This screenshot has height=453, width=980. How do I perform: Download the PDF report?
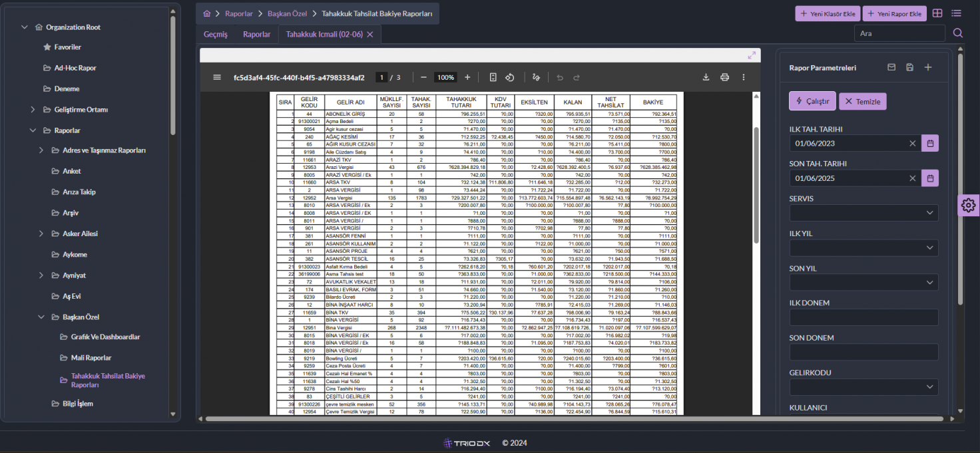pos(706,77)
